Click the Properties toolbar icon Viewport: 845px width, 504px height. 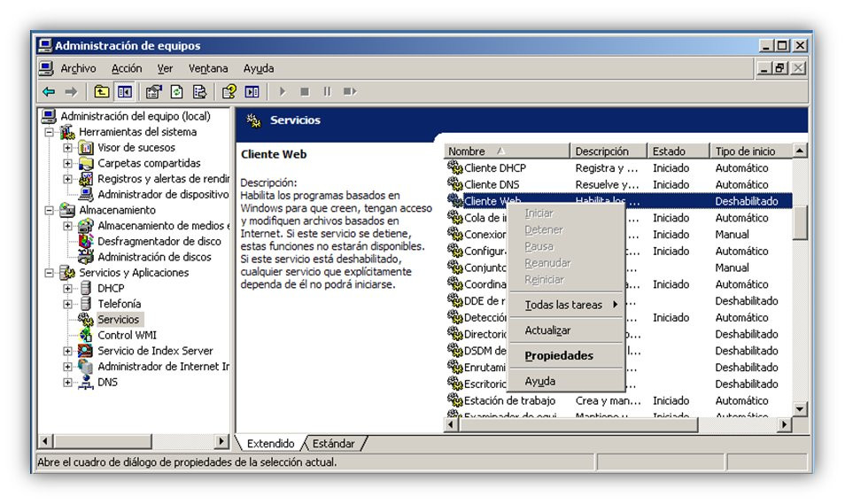click(154, 91)
